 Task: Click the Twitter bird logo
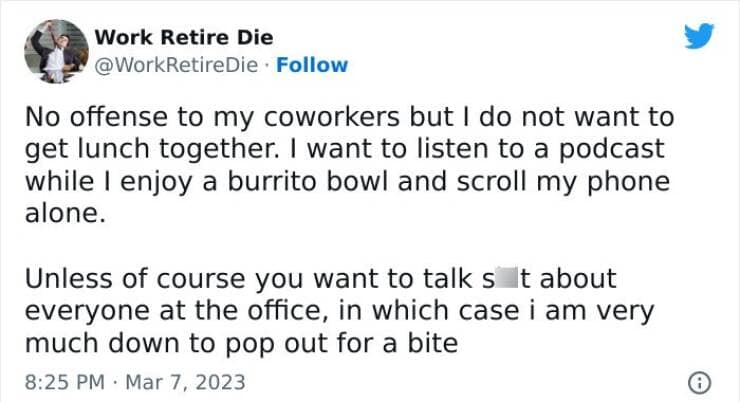[x=703, y=37]
